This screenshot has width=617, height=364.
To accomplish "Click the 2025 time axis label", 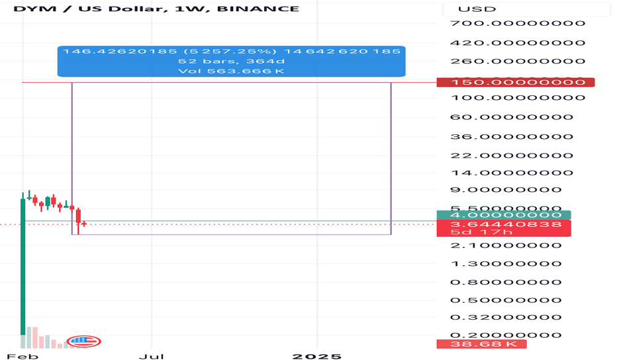I will (316, 357).
